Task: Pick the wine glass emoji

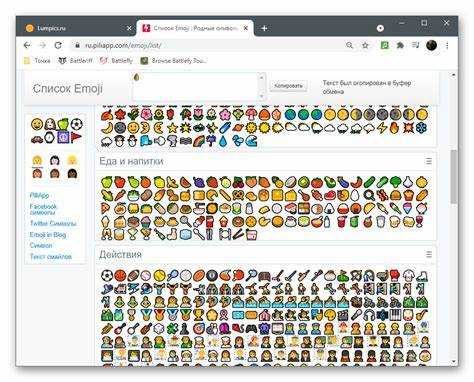Action: (x=420, y=222)
